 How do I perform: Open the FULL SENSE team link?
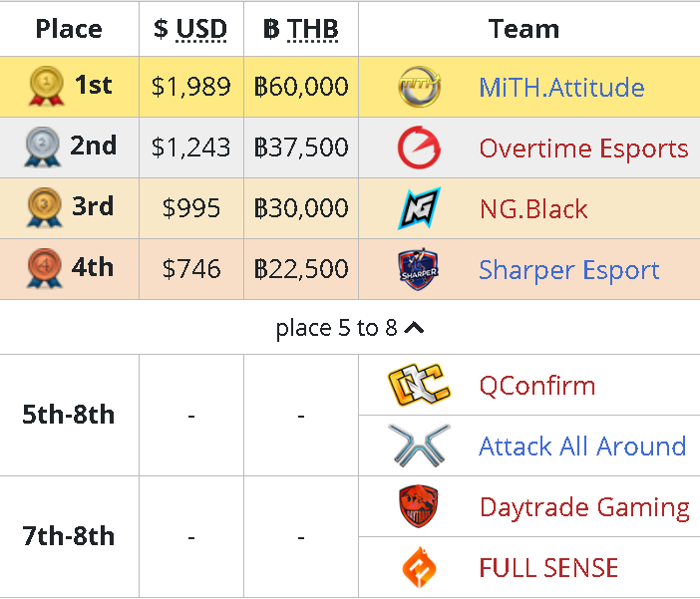548,568
